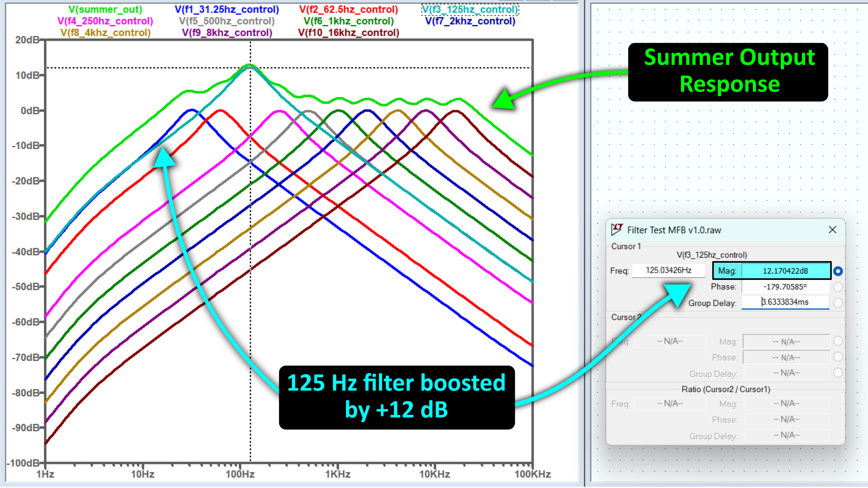This screenshot has height=488, width=868.
Task: Click the V(f4_250hz_control) trace label
Action: pos(105,21)
